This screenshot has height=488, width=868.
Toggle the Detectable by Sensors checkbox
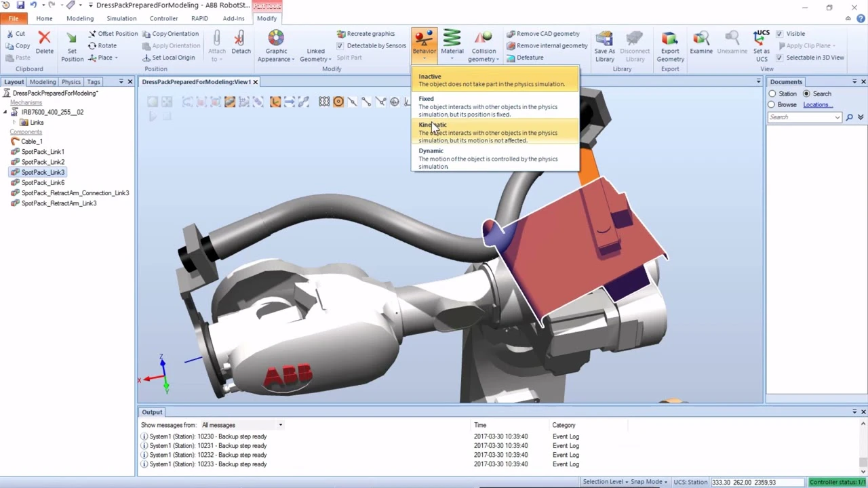coord(340,45)
